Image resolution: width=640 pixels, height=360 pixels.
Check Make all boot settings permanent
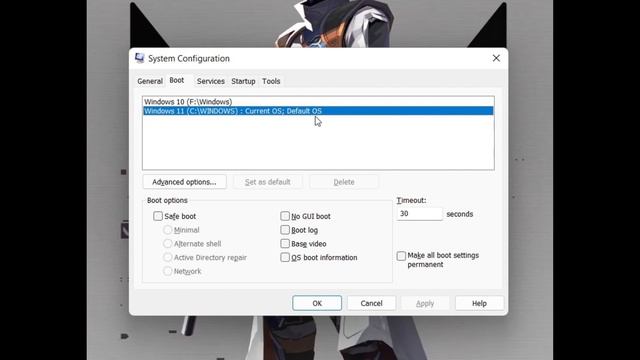pos(401,256)
